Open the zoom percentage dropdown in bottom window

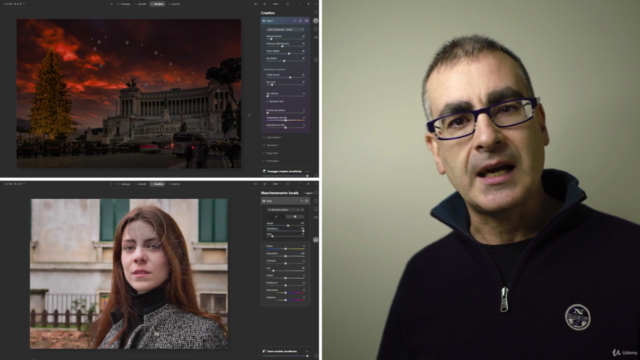tap(276, 184)
